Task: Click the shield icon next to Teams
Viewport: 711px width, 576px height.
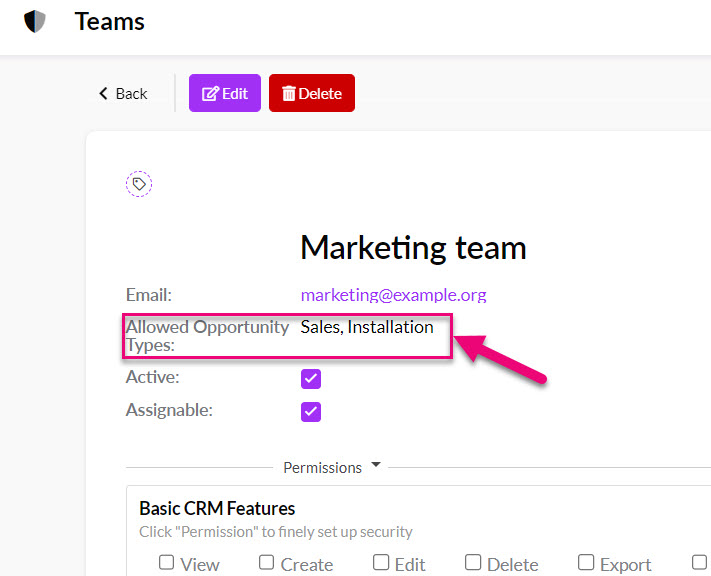Action: coord(34,21)
